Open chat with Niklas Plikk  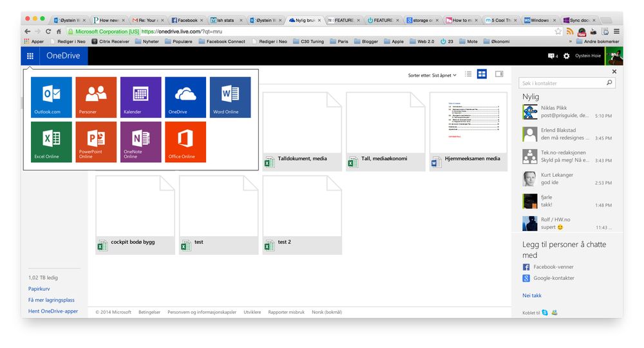pyautogui.click(x=567, y=112)
